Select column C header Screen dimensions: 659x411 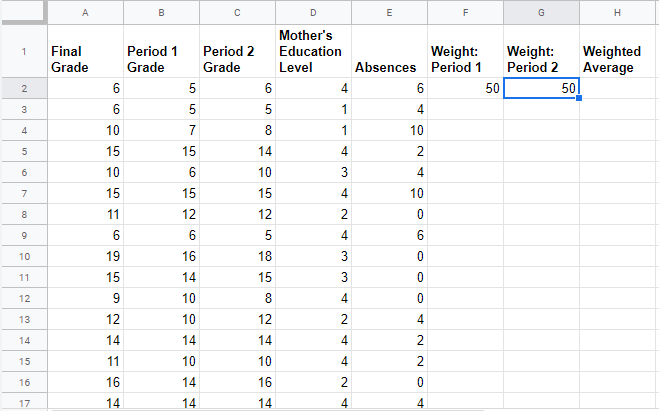pyautogui.click(x=237, y=13)
